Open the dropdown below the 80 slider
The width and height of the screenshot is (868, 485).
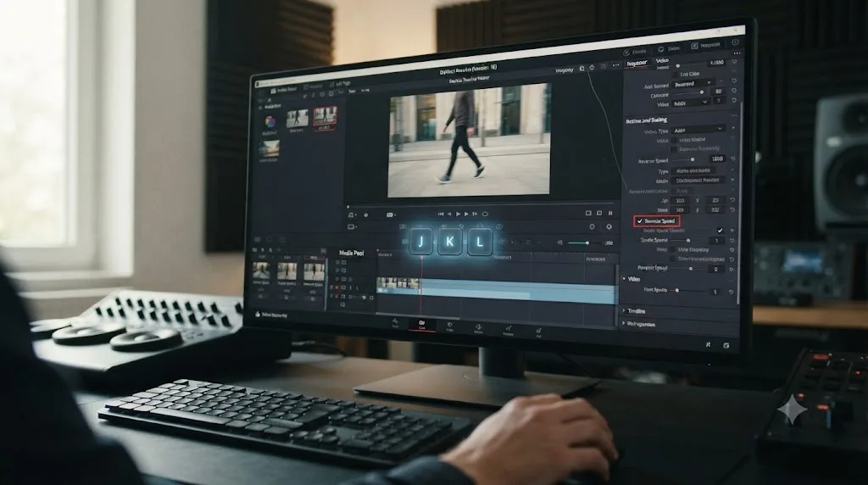690,103
